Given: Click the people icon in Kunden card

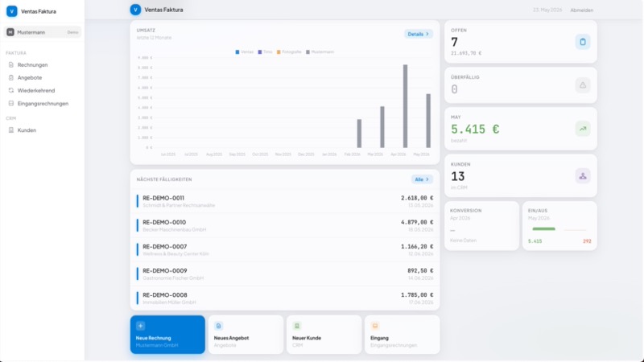Looking at the screenshot, I should pos(582,176).
